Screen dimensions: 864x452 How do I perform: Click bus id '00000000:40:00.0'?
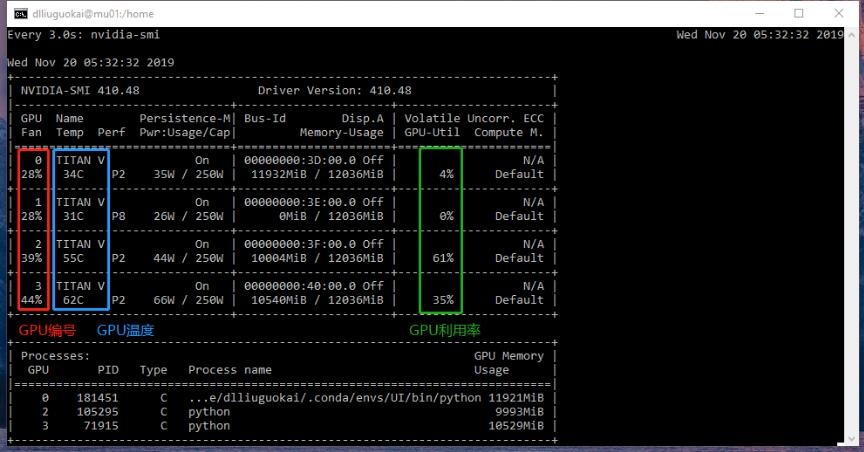300,286
